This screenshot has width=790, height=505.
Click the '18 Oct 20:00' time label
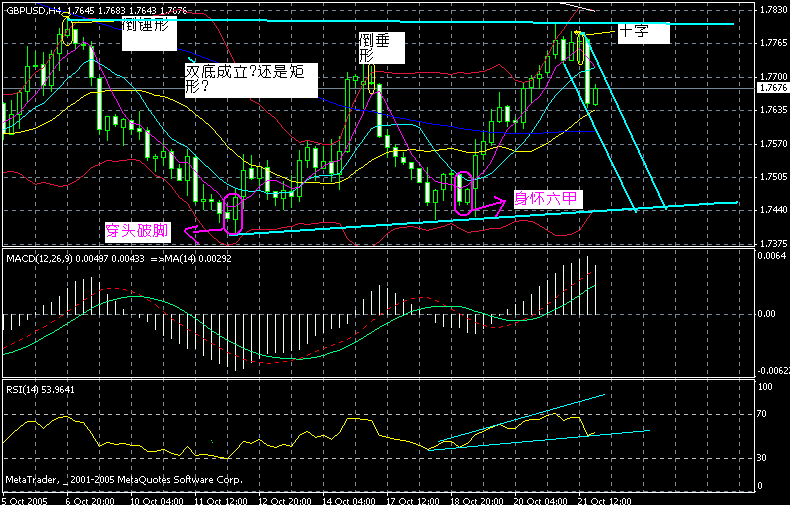(x=477, y=501)
